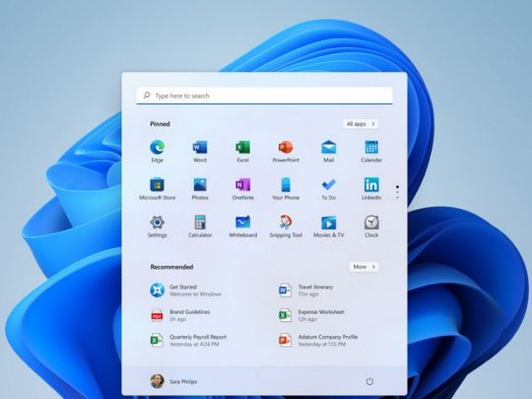Open Your Phone app
This screenshot has height=399, width=532.
click(x=286, y=188)
